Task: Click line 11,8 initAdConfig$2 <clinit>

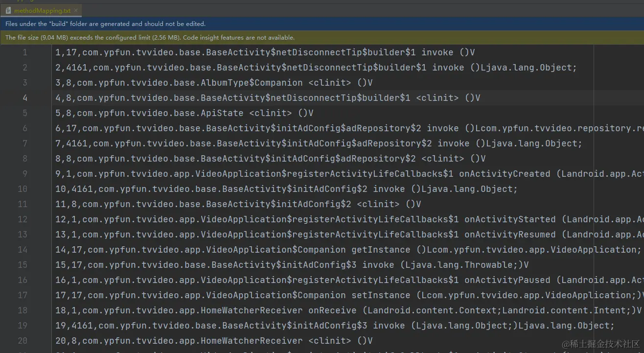Action: point(238,204)
